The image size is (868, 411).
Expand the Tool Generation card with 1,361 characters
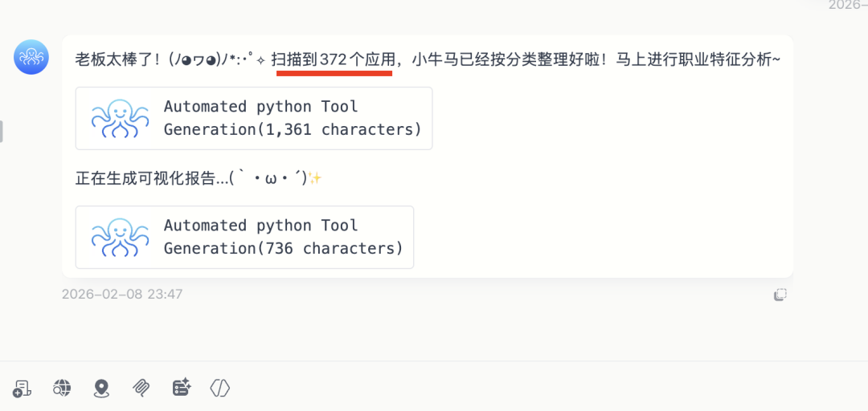(x=293, y=118)
